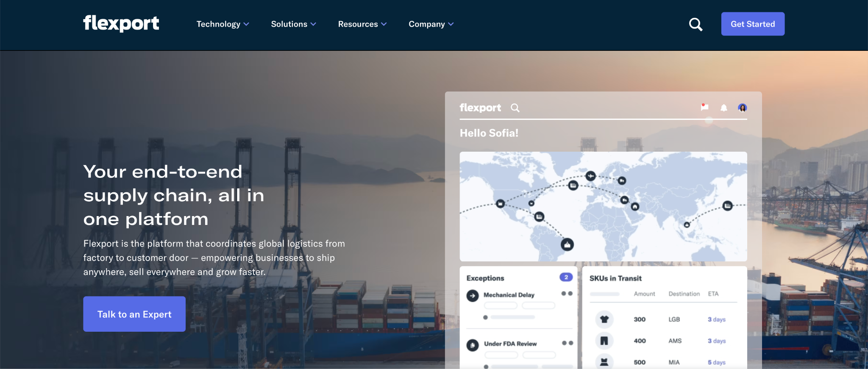This screenshot has height=369, width=868.
Task: Expand the Technology menu
Action: pos(223,24)
